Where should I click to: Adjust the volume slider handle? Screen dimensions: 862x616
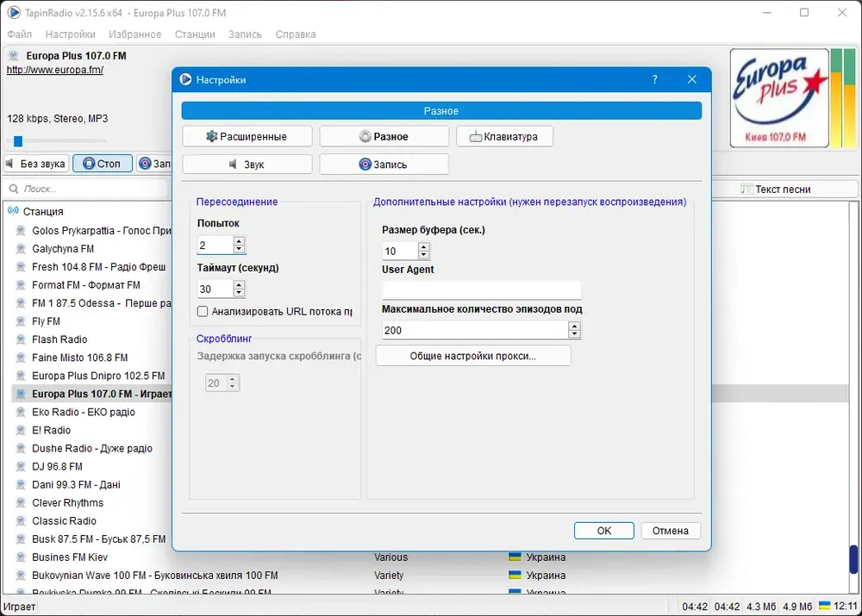tap(18, 141)
